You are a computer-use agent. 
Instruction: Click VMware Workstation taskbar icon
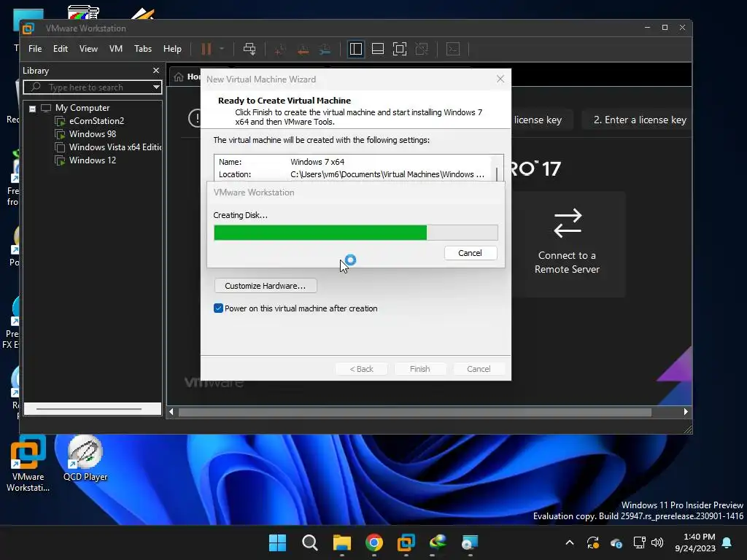pyautogui.click(x=406, y=542)
